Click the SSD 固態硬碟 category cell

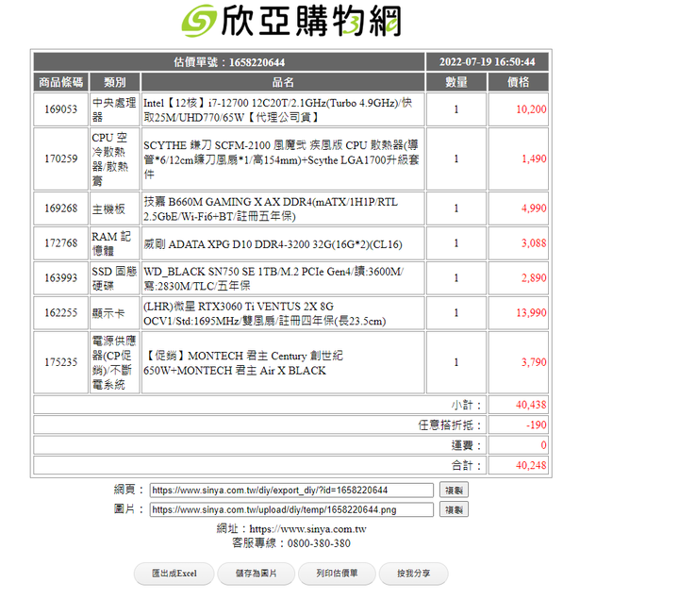click(115, 277)
